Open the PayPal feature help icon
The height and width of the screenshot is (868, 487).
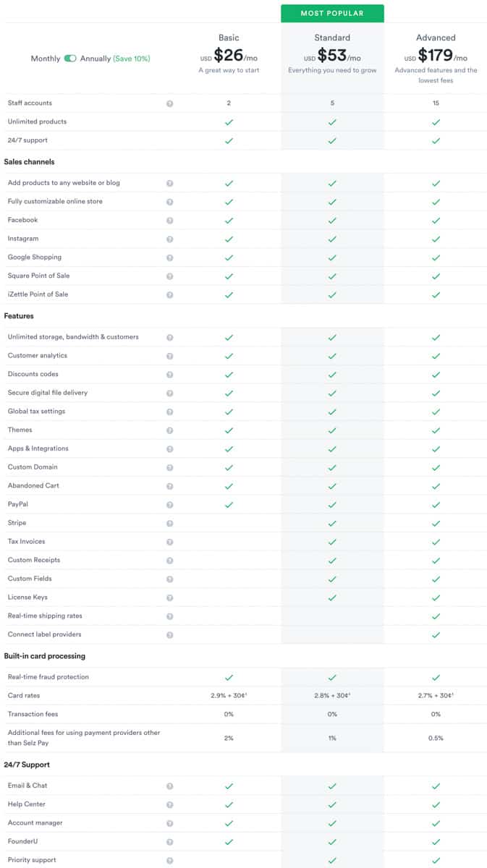pos(171,504)
